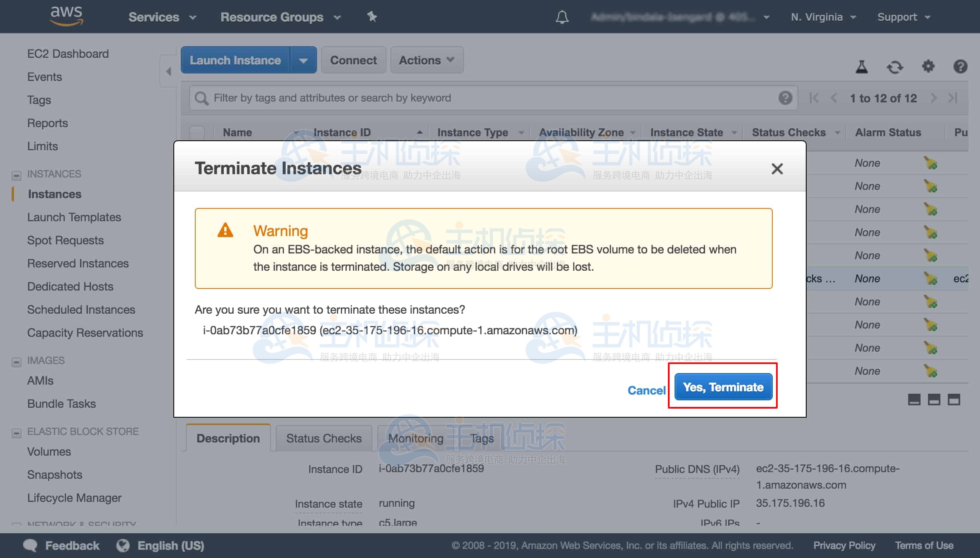Open the settings gear icon
Viewport: 980px width, 558px height.
pyautogui.click(x=928, y=66)
